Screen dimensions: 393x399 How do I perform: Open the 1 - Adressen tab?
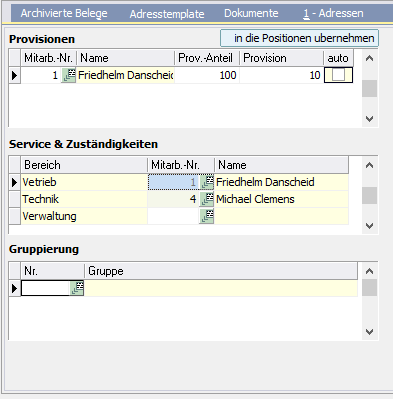click(x=333, y=13)
